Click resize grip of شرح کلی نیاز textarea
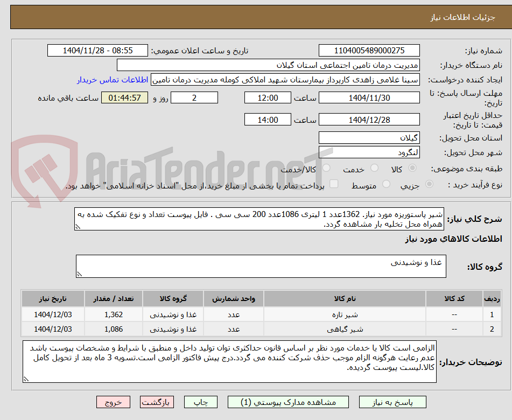The image size is (512, 420). coord(78,227)
